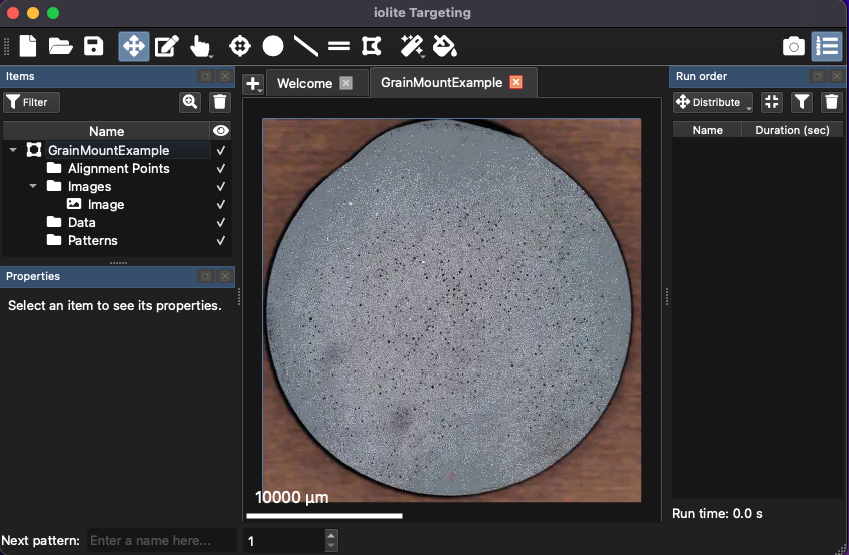Screen dimensions: 849x555
Task: Click the funnel filter icon in Run order
Action: click(802, 102)
